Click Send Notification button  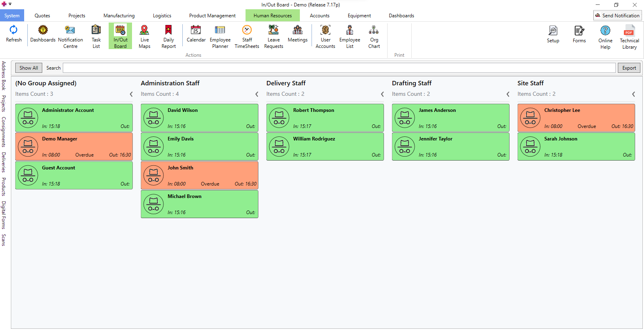[x=617, y=15]
